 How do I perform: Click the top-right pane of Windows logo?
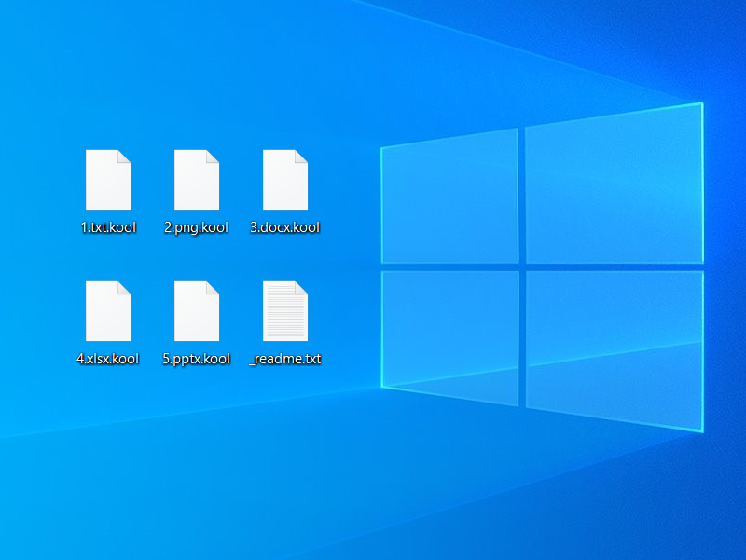pos(613,184)
